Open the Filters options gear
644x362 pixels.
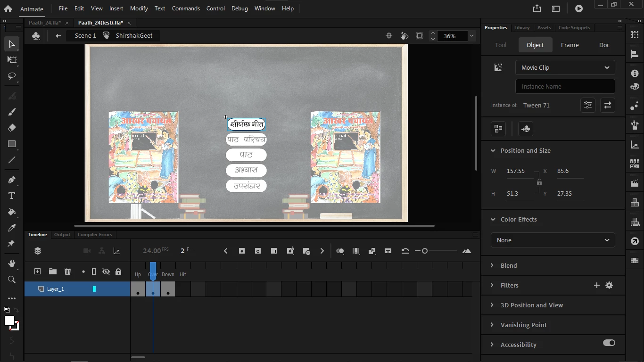[609, 285]
